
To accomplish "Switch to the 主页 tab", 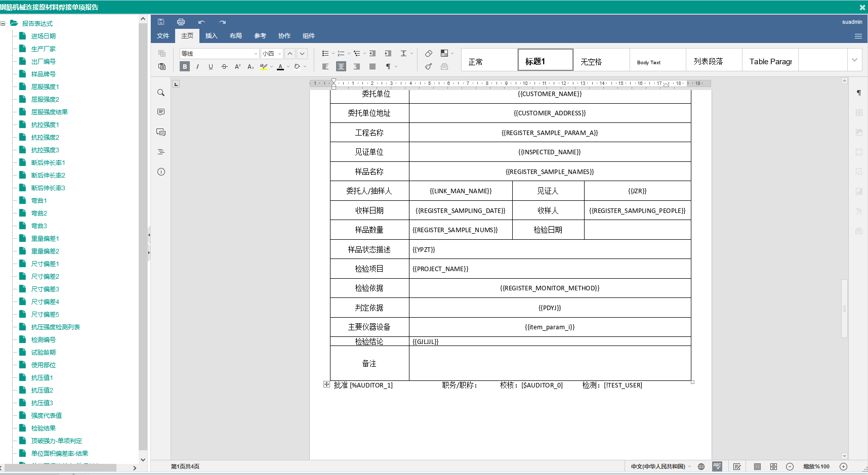I will coord(187,35).
